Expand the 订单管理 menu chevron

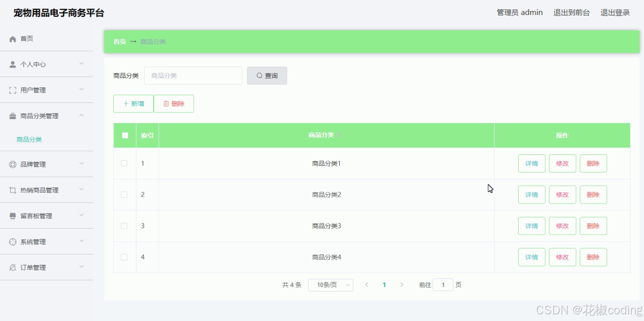click(x=82, y=267)
